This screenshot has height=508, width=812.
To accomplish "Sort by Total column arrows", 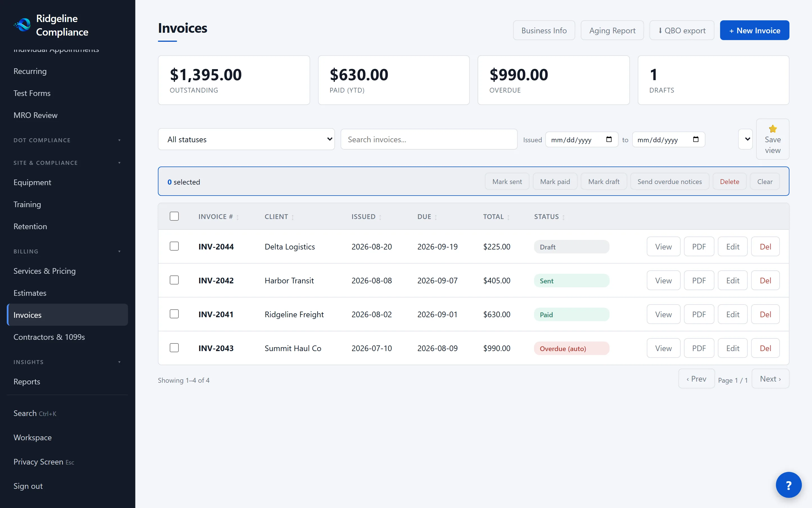I will click(x=508, y=217).
